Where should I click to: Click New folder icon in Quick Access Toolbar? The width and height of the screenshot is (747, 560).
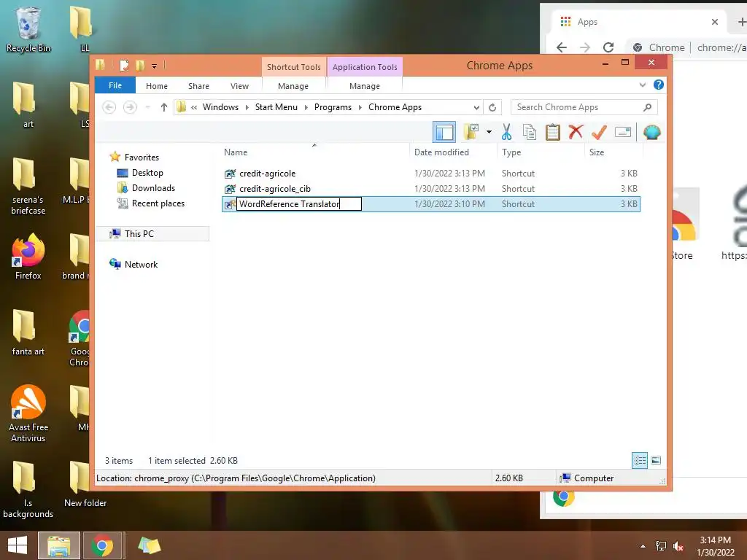point(140,65)
